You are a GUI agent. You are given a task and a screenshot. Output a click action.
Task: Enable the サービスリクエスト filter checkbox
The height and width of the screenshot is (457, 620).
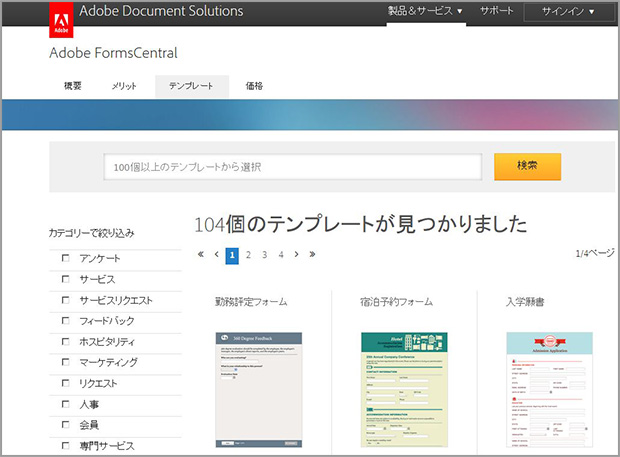66,300
